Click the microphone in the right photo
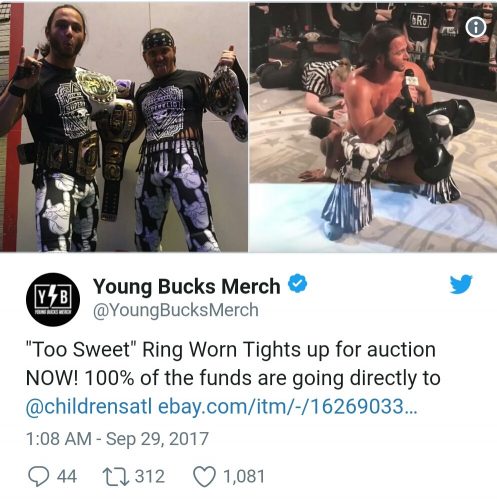The width and height of the screenshot is (497, 500). click(409, 90)
